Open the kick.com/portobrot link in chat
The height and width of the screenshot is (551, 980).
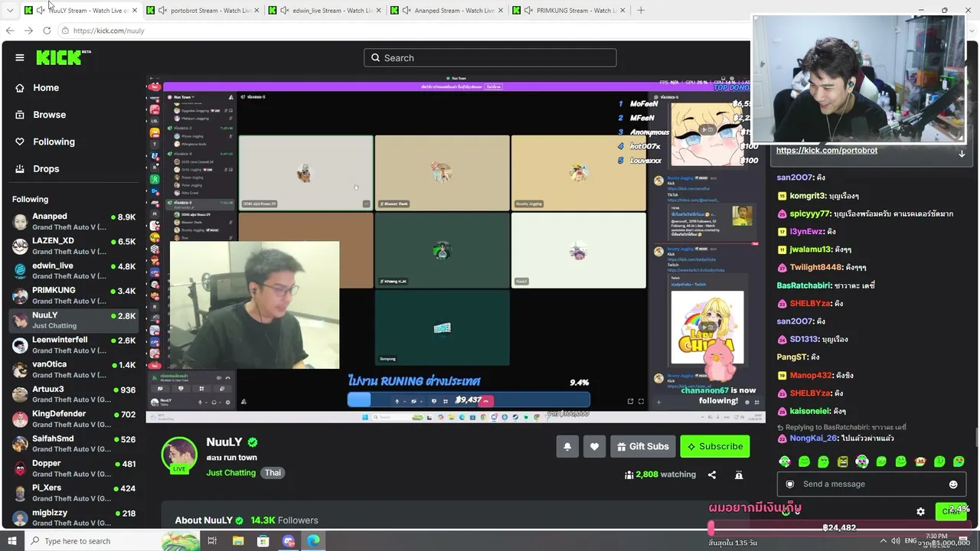coord(827,150)
